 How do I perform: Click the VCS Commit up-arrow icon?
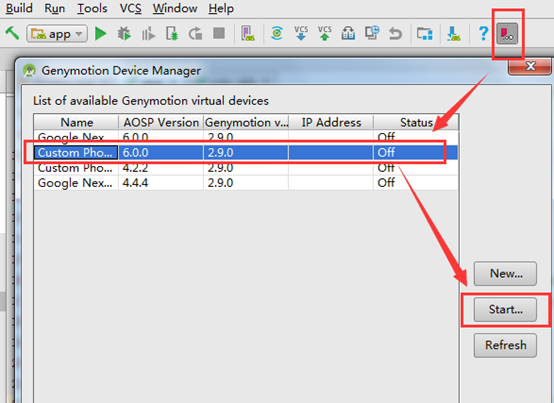coord(325,33)
